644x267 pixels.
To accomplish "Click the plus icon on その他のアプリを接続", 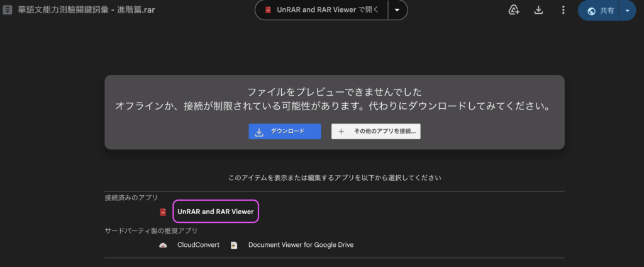I will click(x=341, y=132).
